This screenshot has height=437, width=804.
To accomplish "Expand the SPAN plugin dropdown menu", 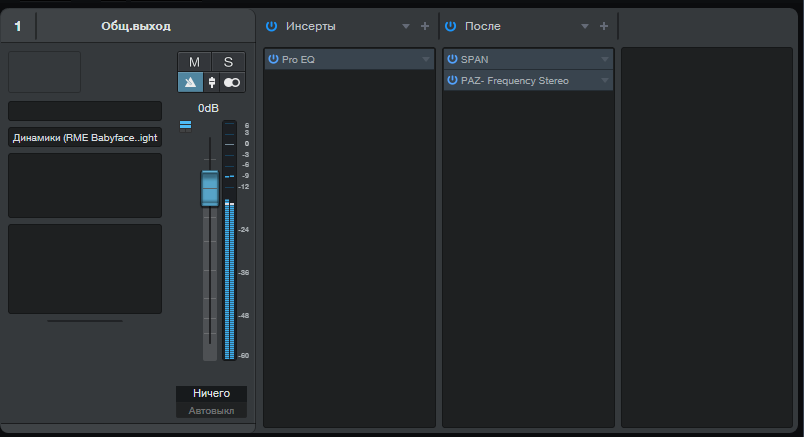I will [x=605, y=60].
